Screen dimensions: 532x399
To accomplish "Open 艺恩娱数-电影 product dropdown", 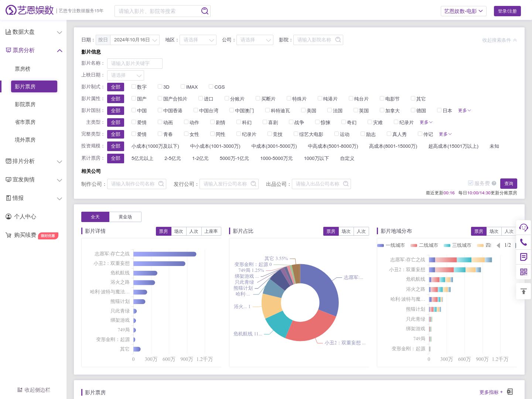I will (x=463, y=11).
